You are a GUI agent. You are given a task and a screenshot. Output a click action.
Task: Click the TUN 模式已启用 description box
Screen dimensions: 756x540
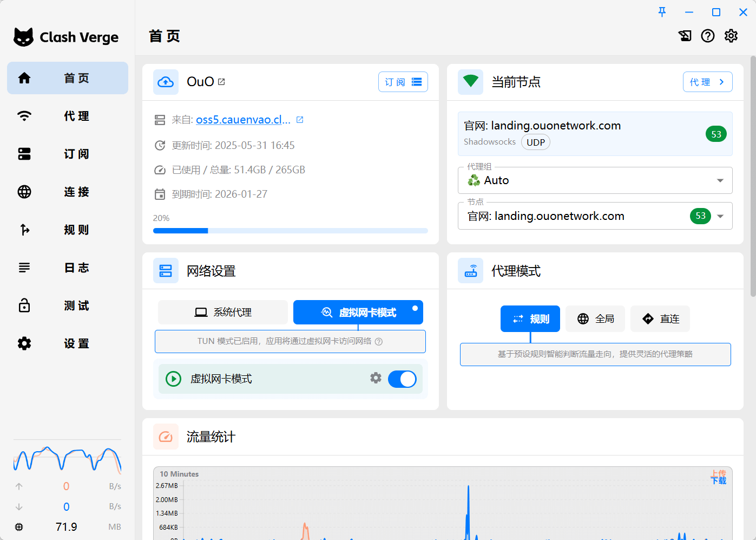290,341
